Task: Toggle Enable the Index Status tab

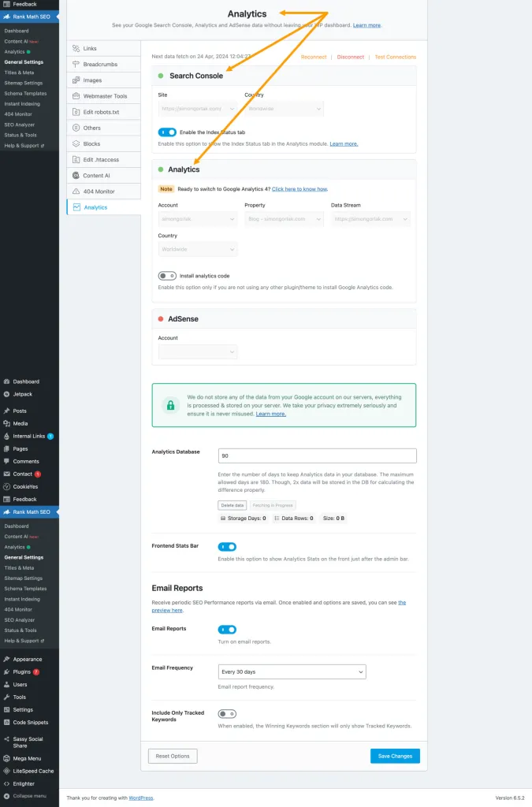Action: tap(167, 132)
